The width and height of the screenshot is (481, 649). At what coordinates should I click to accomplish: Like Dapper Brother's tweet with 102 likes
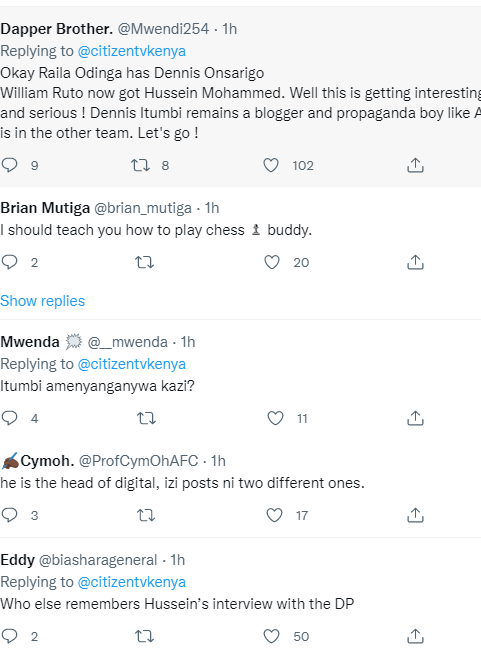click(x=271, y=166)
